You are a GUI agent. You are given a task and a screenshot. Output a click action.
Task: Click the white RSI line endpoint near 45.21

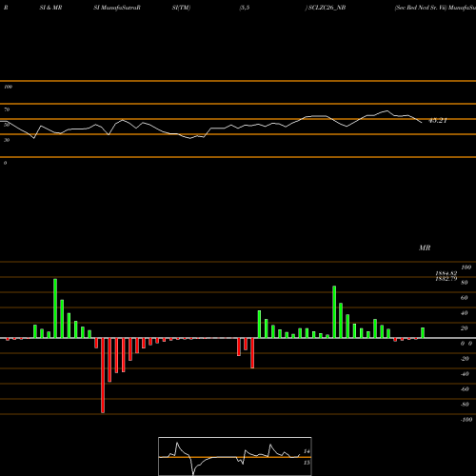click(x=422, y=123)
